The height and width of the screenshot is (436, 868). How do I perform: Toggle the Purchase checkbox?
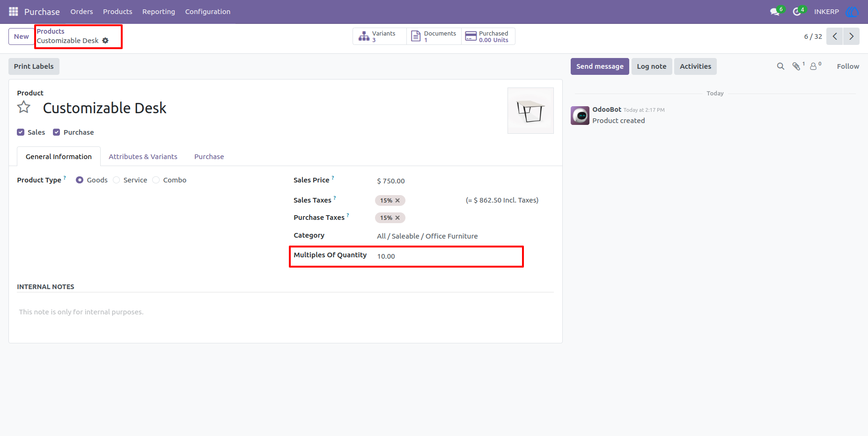click(57, 132)
